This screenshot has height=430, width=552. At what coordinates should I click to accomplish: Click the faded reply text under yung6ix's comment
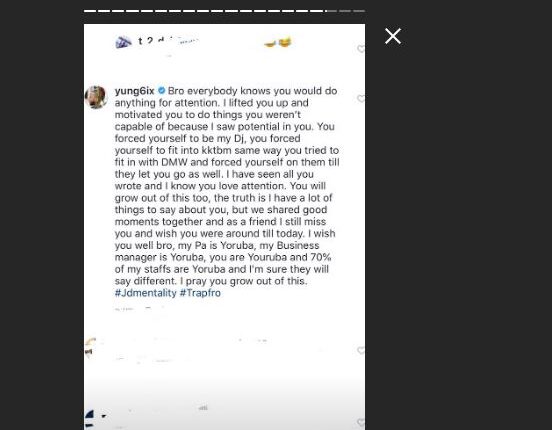pos(139,309)
